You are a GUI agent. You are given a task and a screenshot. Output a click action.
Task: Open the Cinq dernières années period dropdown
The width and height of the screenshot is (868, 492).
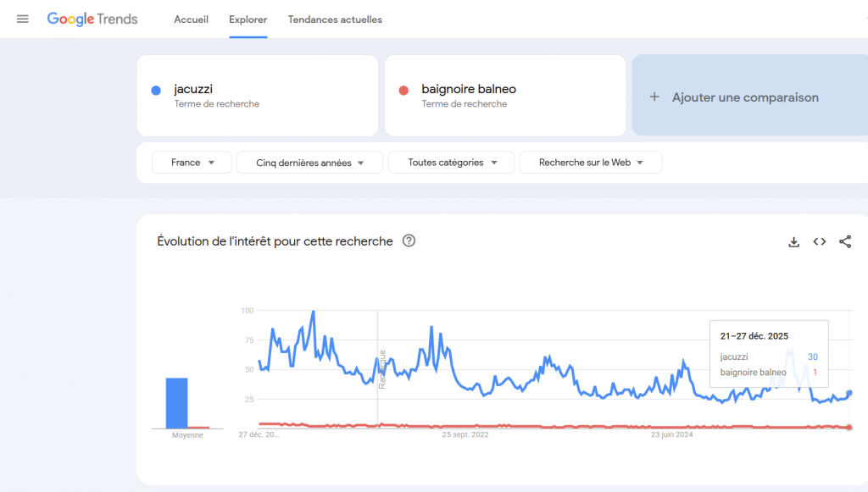309,163
